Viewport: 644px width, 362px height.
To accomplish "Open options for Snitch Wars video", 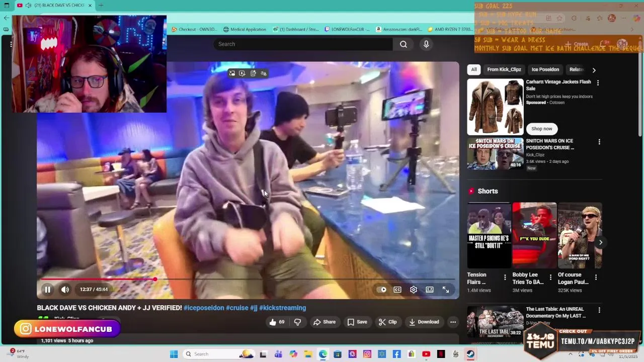I will [x=599, y=142].
